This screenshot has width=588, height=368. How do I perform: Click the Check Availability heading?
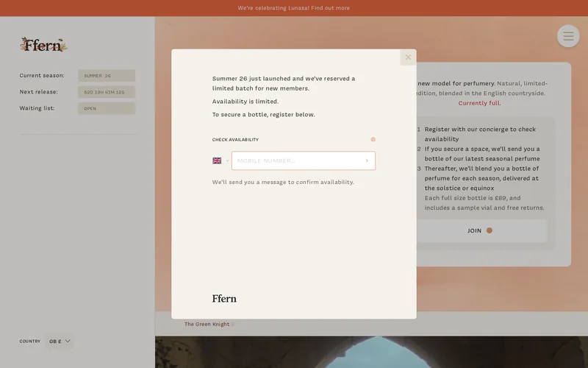click(235, 140)
